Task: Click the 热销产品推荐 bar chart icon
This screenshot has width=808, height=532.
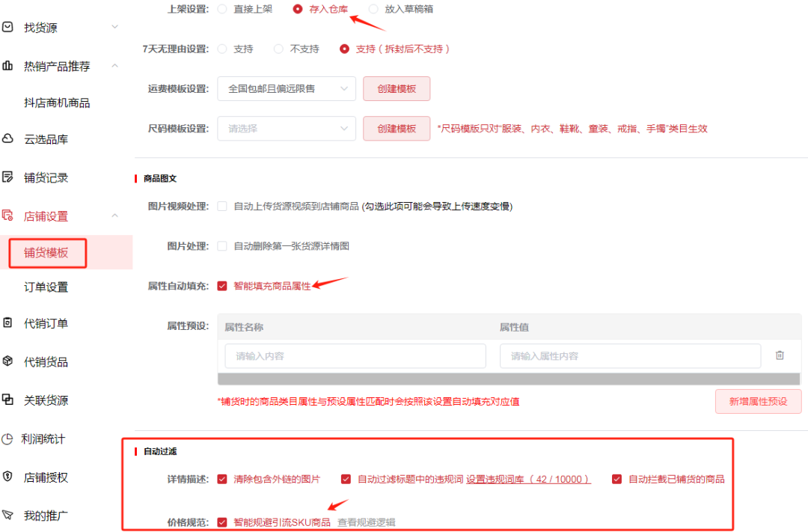Action: [7, 65]
